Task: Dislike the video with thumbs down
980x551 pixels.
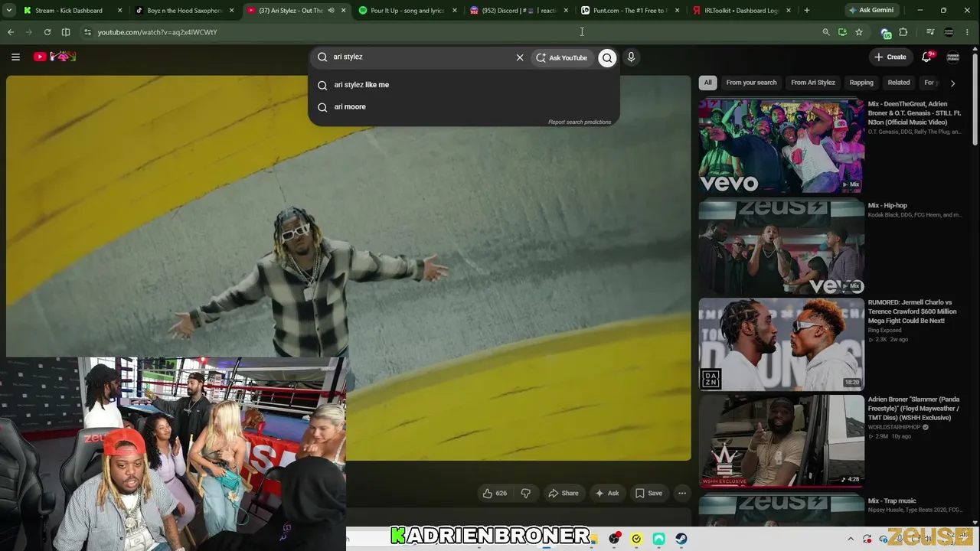Action: (x=525, y=494)
